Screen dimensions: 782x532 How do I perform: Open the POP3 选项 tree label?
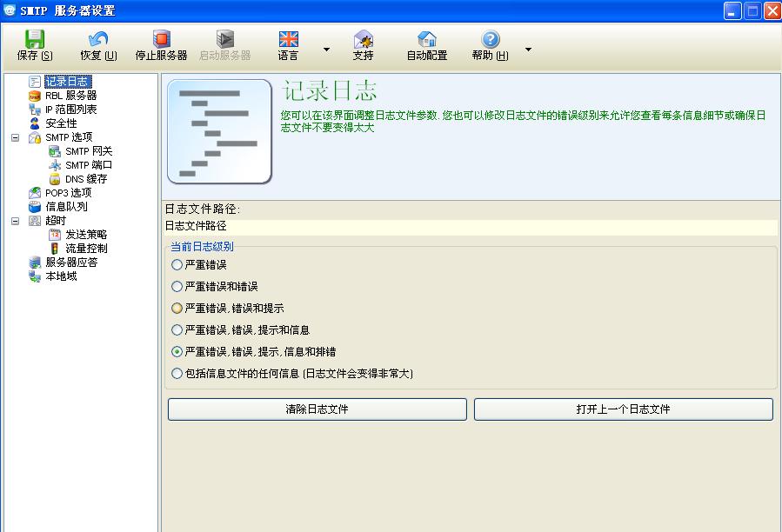point(69,192)
